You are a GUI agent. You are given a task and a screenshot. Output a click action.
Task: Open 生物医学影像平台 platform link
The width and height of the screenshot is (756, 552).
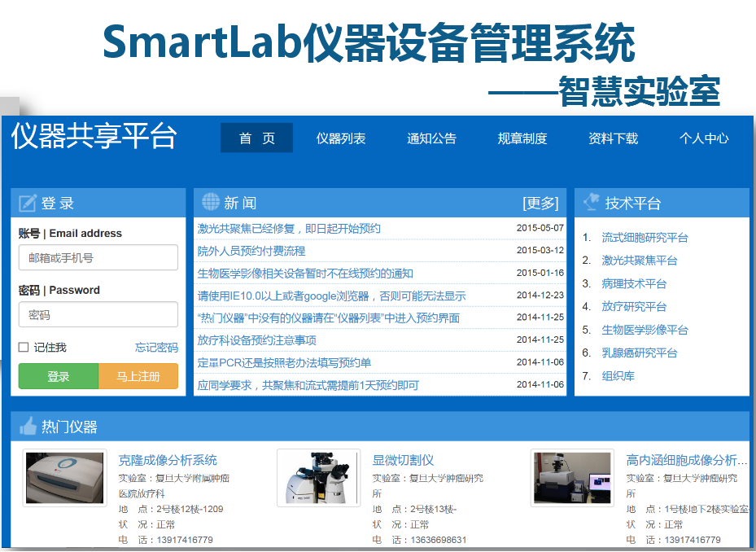[645, 330]
